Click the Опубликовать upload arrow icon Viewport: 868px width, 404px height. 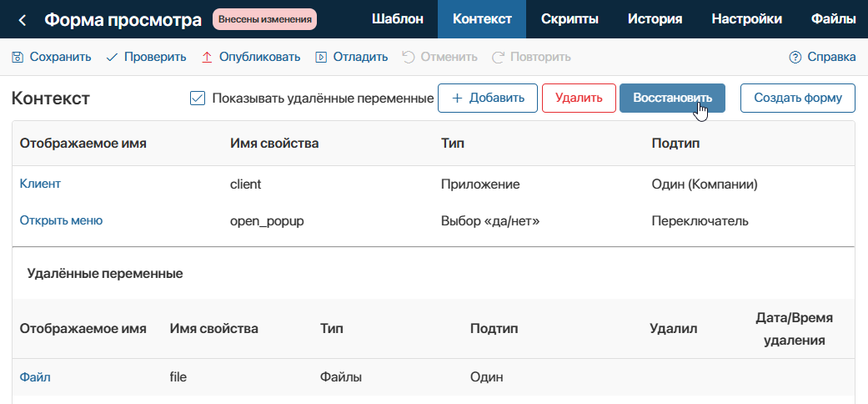[207, 57]
